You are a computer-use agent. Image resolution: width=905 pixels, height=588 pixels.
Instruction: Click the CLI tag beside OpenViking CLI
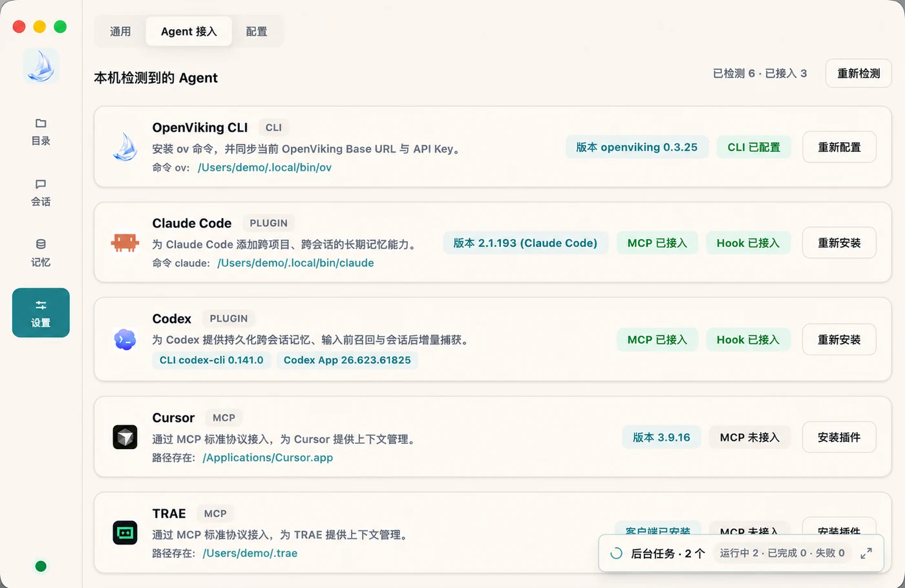point(273,128)
